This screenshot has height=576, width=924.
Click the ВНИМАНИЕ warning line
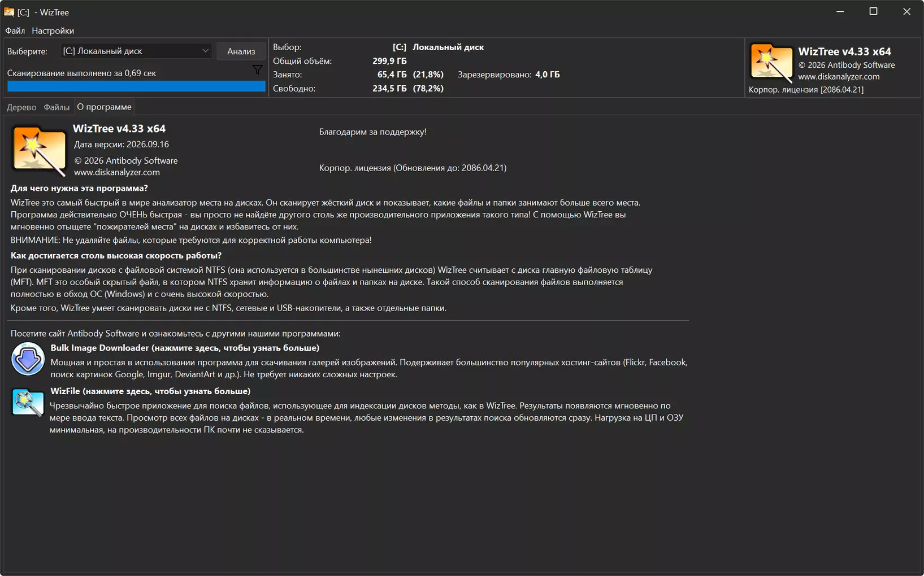tap(191, 240)
